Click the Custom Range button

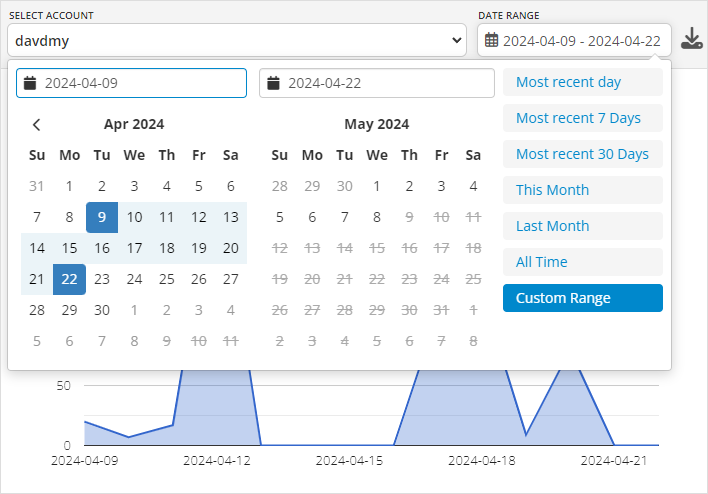[x=582, y=298]
